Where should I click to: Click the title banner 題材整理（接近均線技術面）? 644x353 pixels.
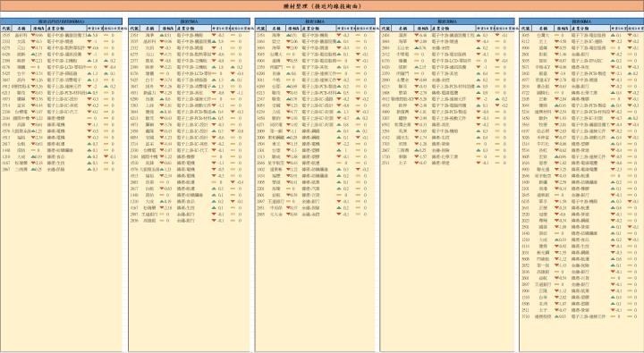pyautogui.click(x=322, y=5)
